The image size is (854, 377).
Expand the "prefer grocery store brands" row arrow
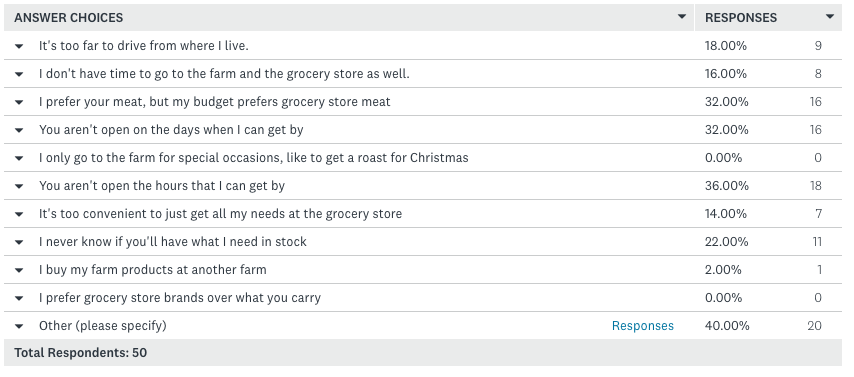[19, 299]
